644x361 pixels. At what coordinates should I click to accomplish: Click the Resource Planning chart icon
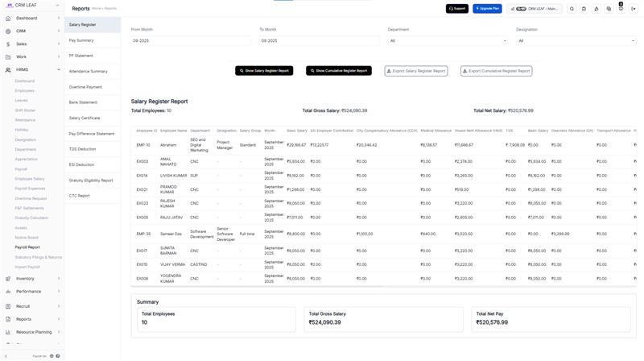coord(8,332)
